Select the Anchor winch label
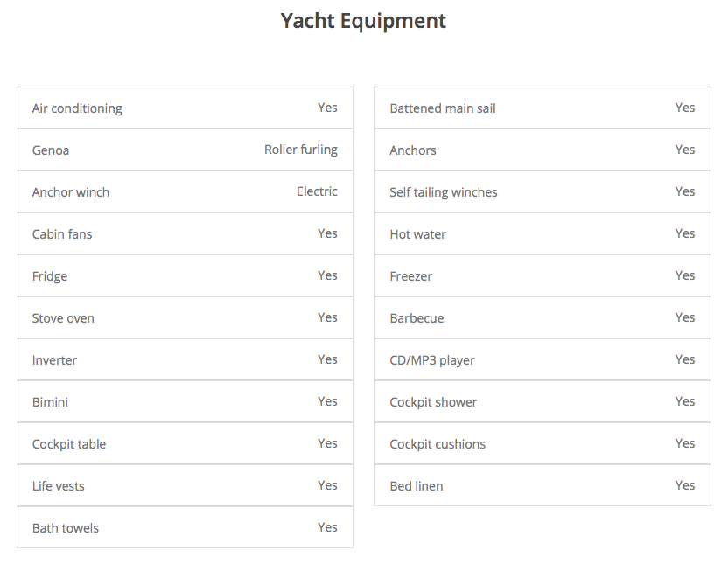 pos(71,192)
